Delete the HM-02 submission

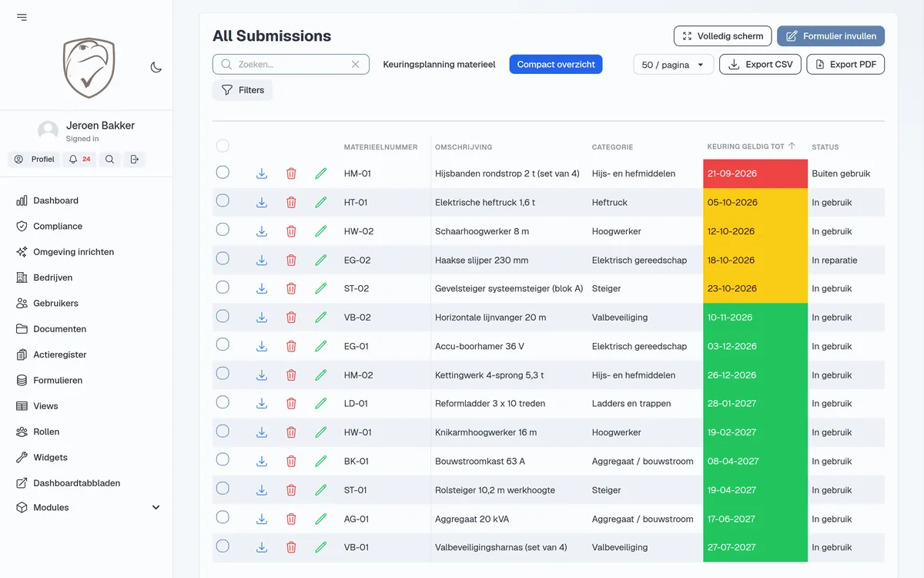tap(291, 375)
